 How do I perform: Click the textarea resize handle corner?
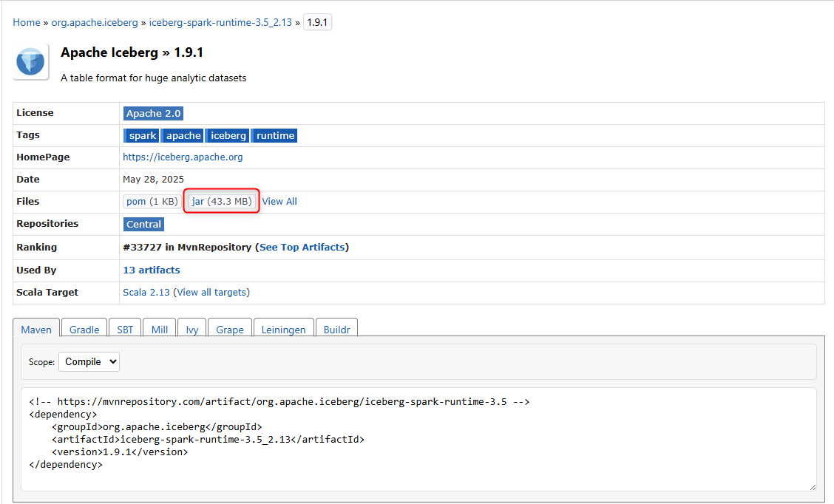(x=813, y=487)
